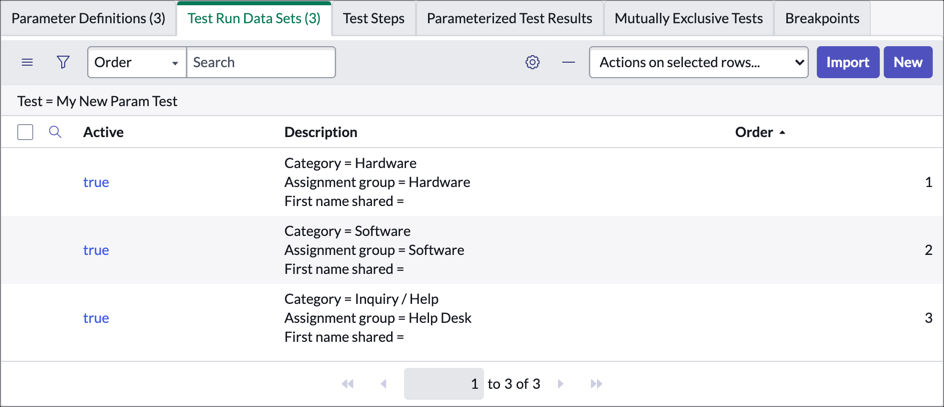Image resolution: width=944 pixels, height=407 pixels.
Task: Click the Category = Hardware description text
Action: pos(350,163)
